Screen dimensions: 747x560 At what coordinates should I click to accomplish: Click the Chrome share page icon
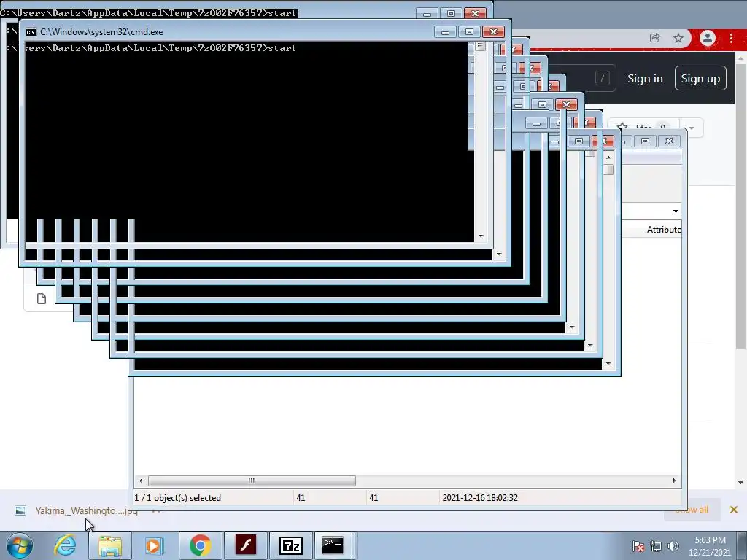coord(654,38)
